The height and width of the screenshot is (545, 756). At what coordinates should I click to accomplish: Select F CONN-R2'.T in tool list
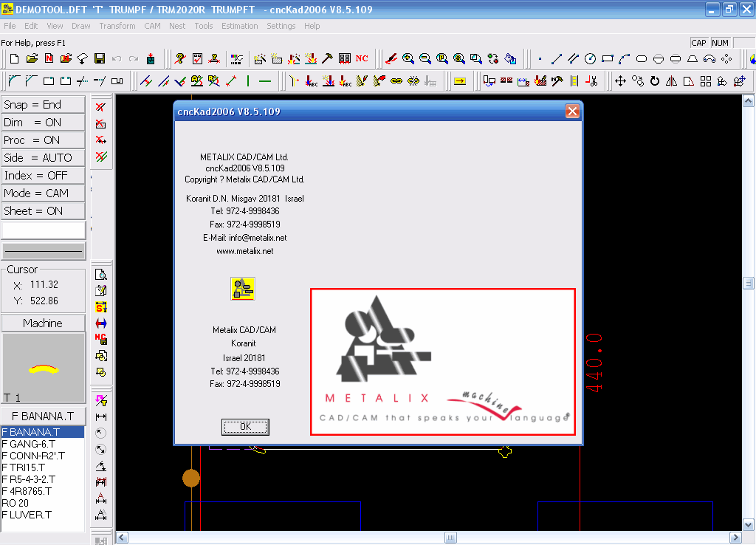point(42,456)
